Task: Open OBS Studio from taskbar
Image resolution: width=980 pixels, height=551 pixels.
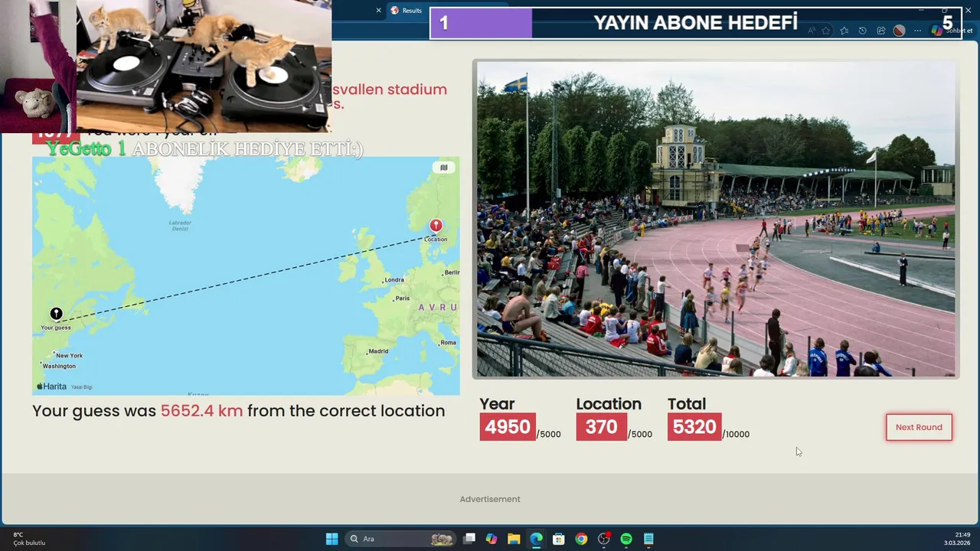Action: click(x=604, y=539)
